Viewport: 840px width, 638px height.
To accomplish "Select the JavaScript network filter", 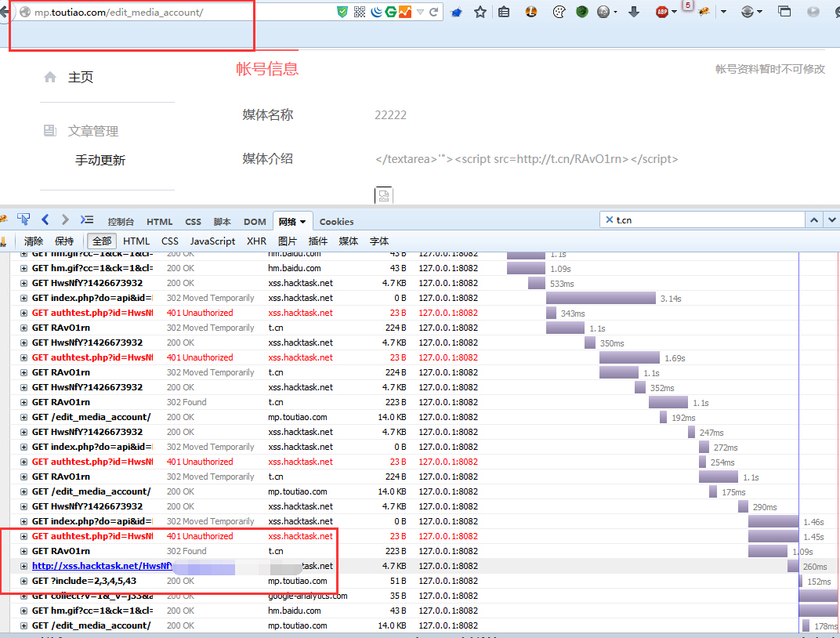I will [x=212, y=241].
